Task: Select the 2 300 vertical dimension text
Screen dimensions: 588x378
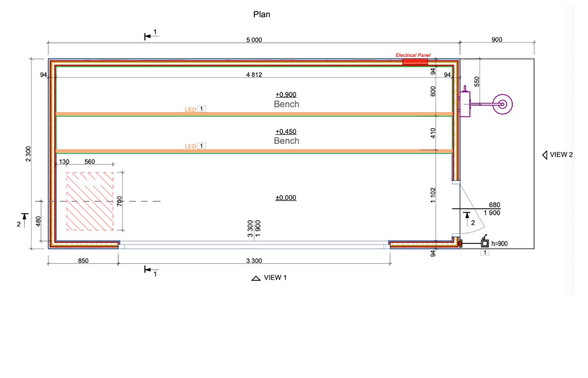Action: (28, 154)
